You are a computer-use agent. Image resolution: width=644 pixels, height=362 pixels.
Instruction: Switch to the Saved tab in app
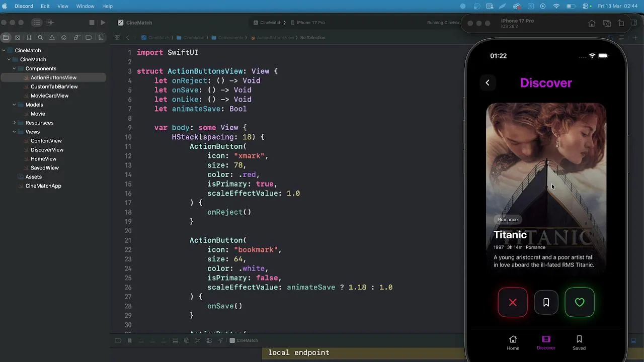(579, 343)
